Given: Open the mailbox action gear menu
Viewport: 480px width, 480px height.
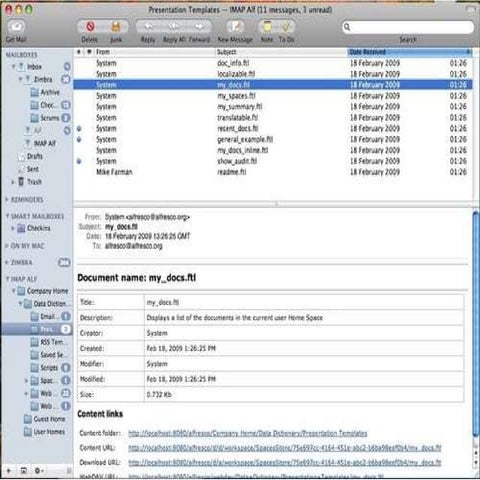Looking at the screenshot, I should tap(38, 471).
